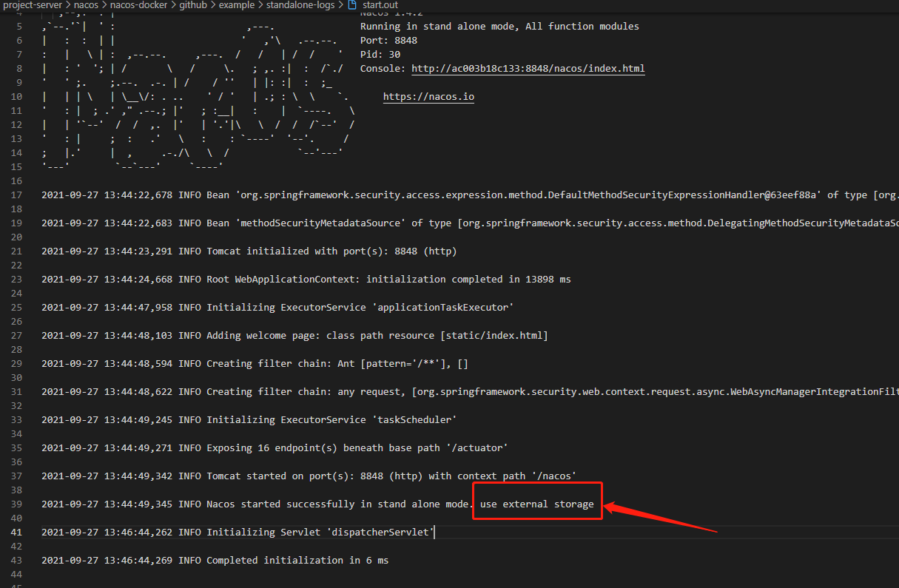Select line number 10 in gutter

click(x=17, y=97)
